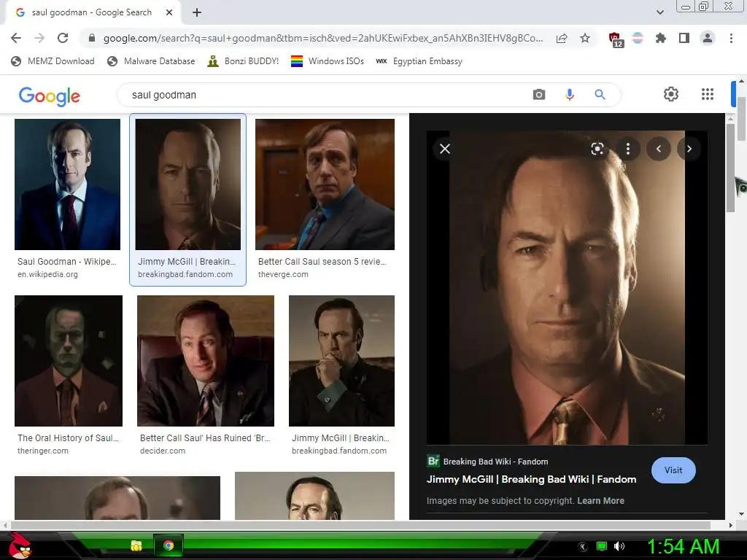Click the Chrome taskbar icon
The height and width of the screenshot is (560, 747).
click(x=169, y=545)
